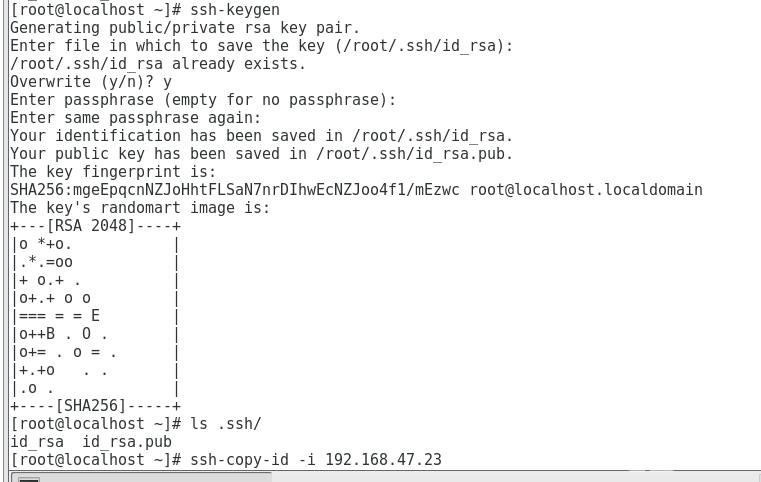761x482 pixels.
Task: Click the 'Your public key has been saved' line
Action: [x=262, y=153]
